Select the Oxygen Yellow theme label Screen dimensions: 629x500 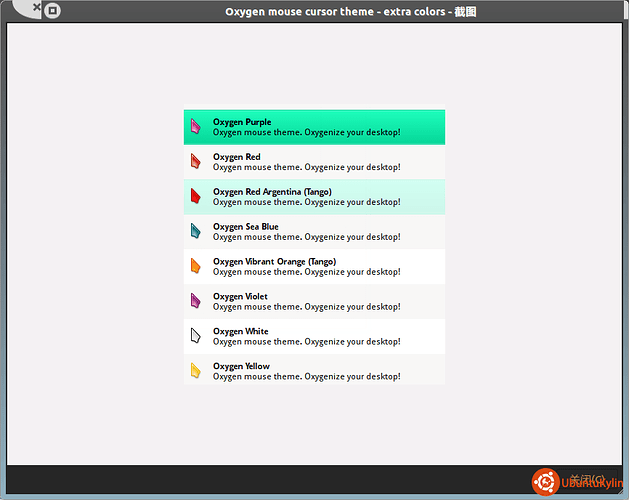[x=240, y=366]
